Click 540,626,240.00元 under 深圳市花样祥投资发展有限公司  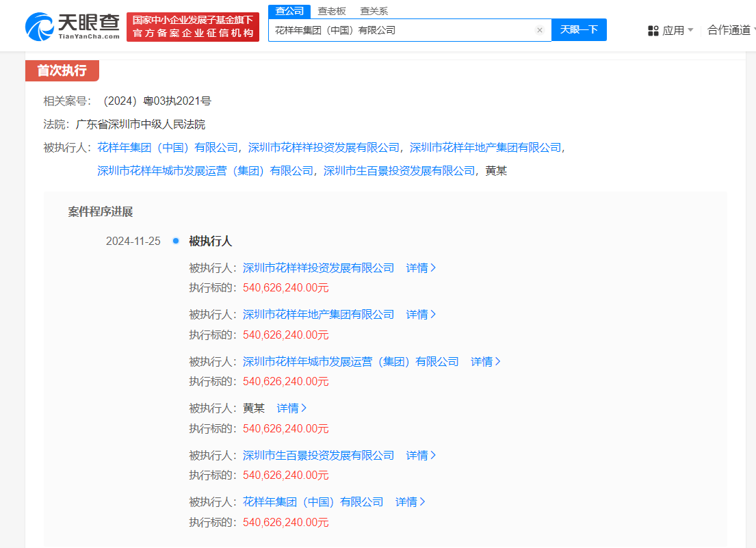tap(285, 288)
